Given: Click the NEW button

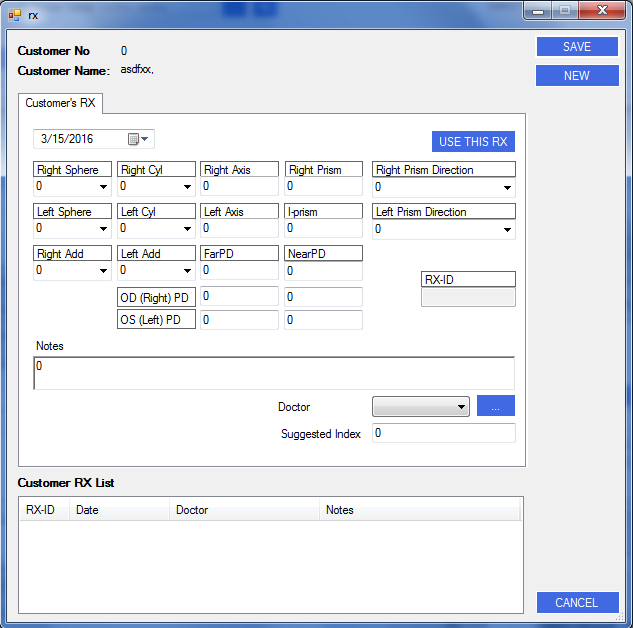Looking at the screenshot, I should tap(576, 76).
